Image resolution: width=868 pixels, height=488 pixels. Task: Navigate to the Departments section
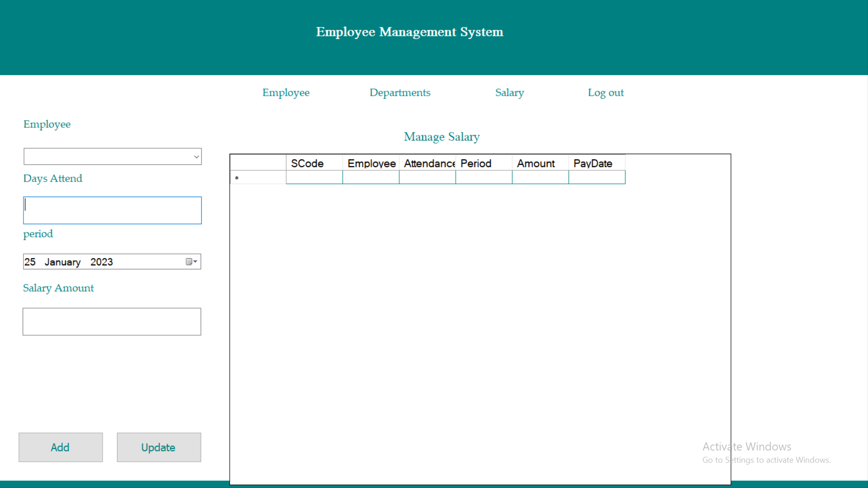(x=400, y=93)
